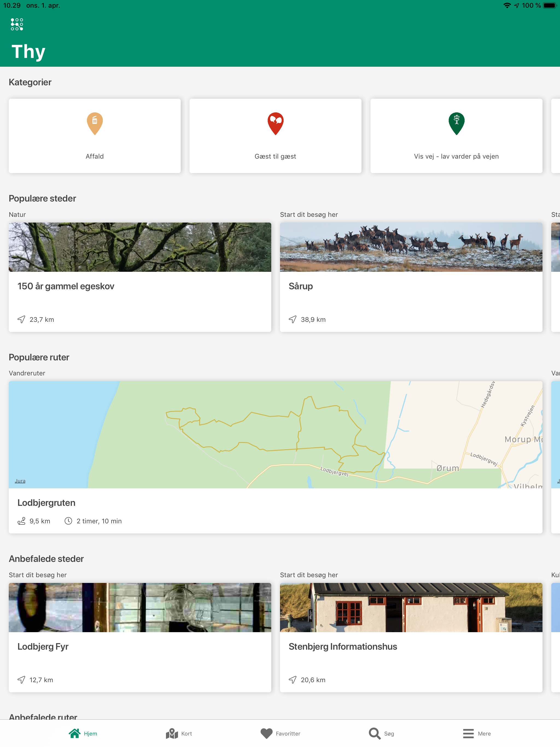The width and height of the screenshot is (560, 747).
Task: Select the Lodbjerg Fyr title
Action: pos(43,646)
